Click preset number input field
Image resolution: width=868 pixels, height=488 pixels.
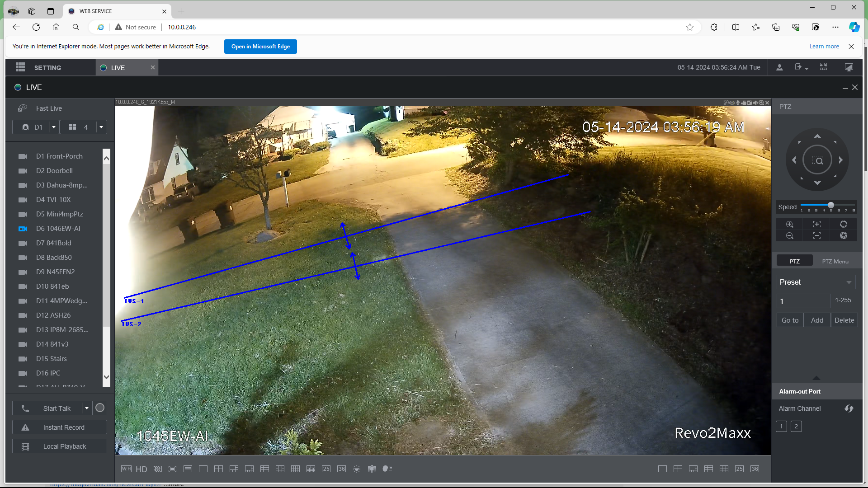[804, 301]
